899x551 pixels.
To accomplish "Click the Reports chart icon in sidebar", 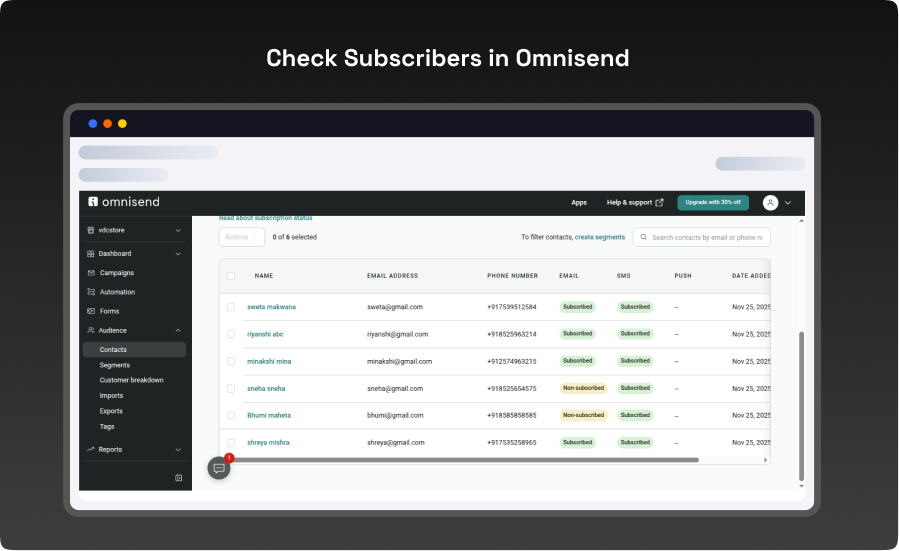I will (x=91, y=450).
